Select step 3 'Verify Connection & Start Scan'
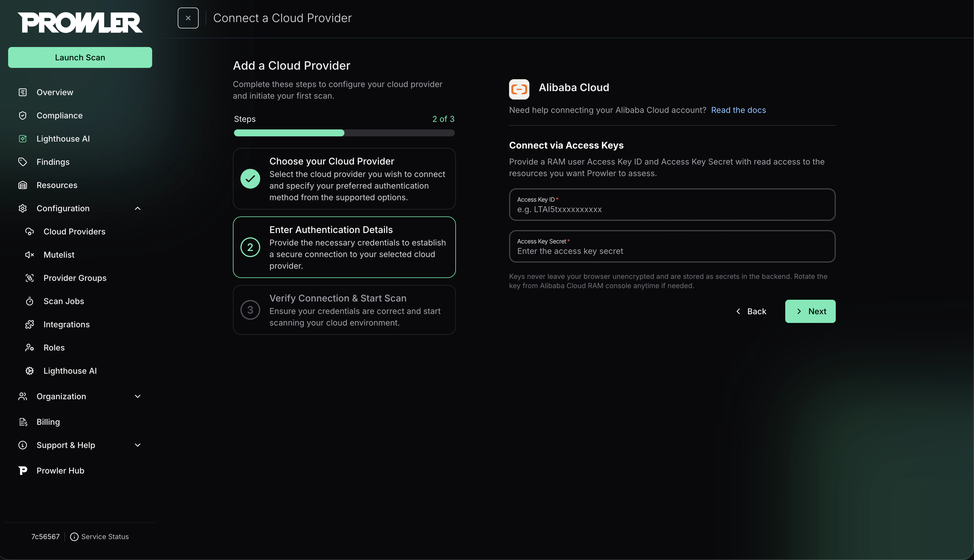The height and width of the screenshot is (560, 974). tap(344, 310)
